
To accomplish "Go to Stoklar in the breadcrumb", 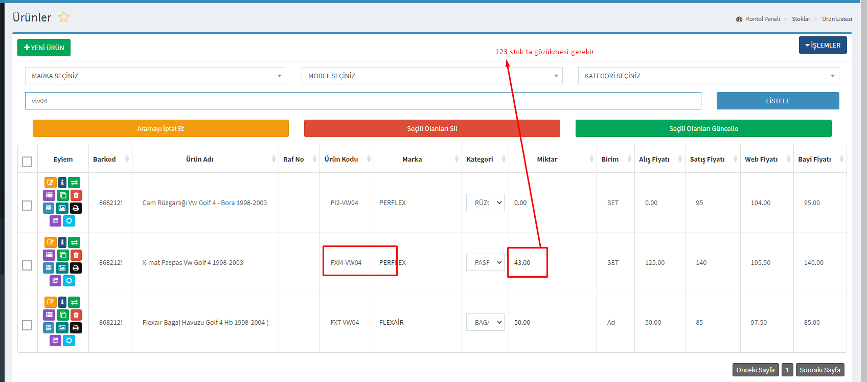I will tap(801, 19).
